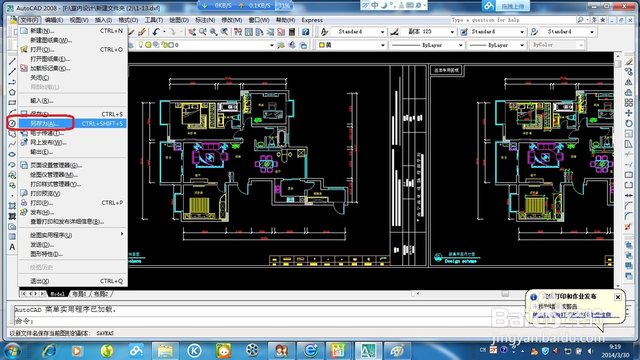Click the plot job details link
The height and width of the screenshot is (360, 640).
tap(571, 315)
